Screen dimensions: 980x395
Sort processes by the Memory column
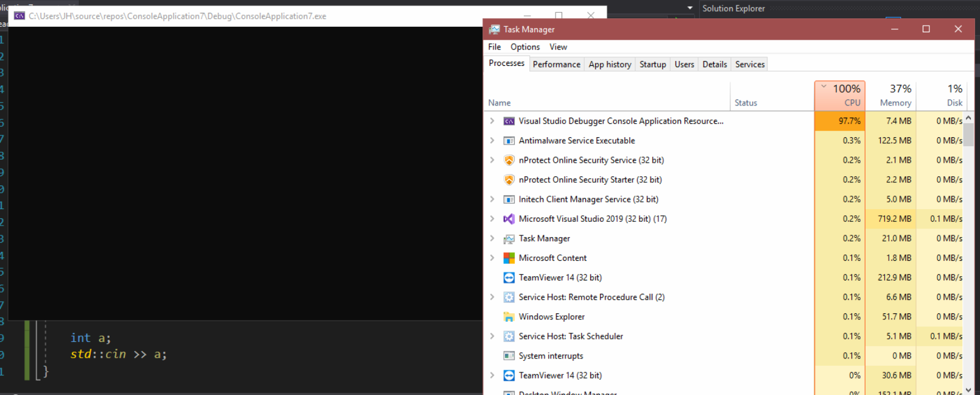coord(891,96)
